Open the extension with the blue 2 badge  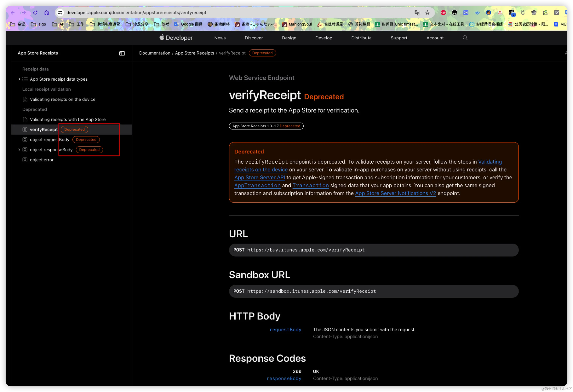[x=511, y=13]
